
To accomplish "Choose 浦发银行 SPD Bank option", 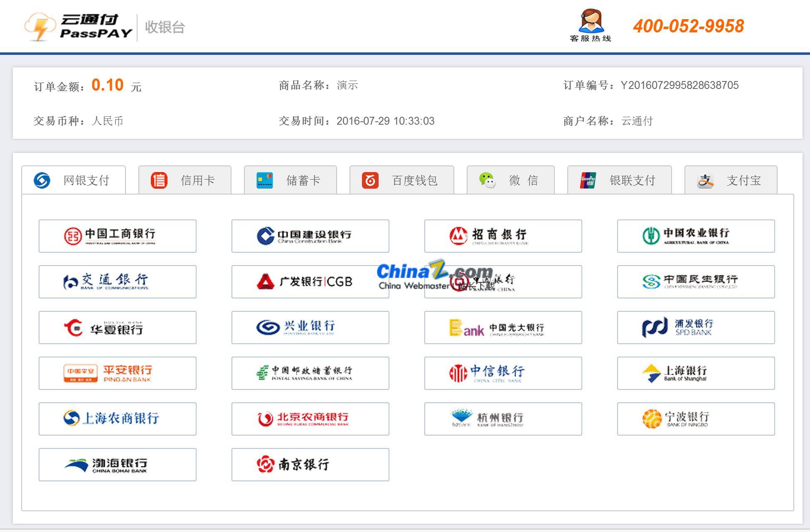I will coord(696,328).
